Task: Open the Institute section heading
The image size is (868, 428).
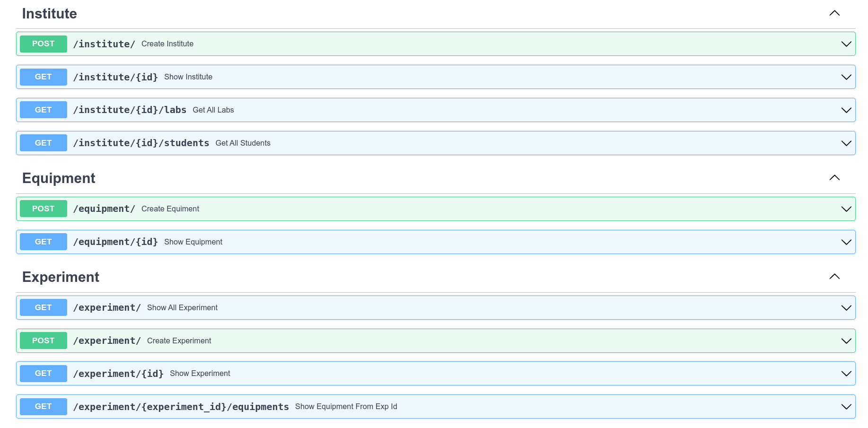Action: pos(50,14)
